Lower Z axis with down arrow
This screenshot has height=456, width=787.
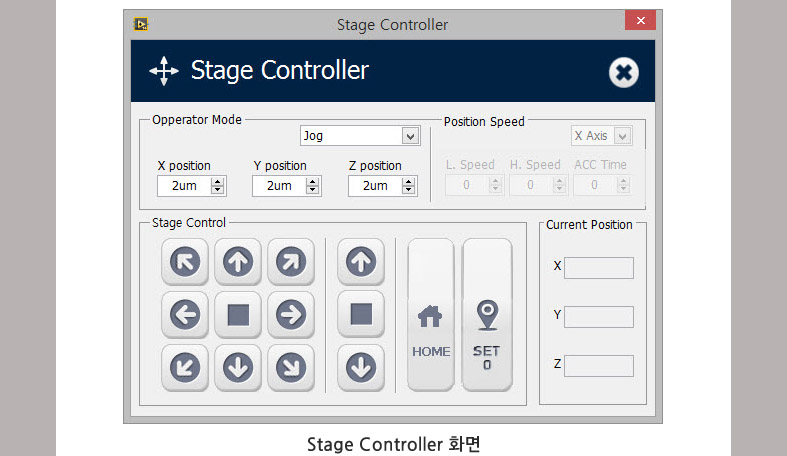(361, 368)
